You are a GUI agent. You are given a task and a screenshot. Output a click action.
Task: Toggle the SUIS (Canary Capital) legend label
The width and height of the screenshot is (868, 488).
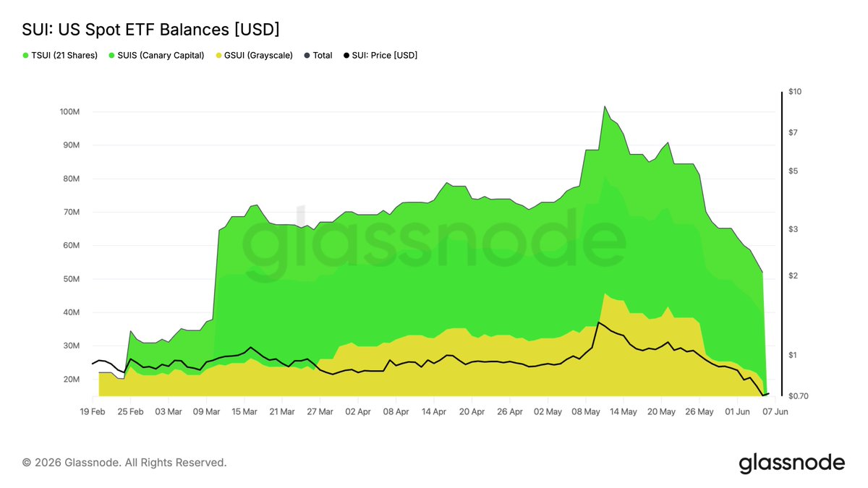(161, 56)
